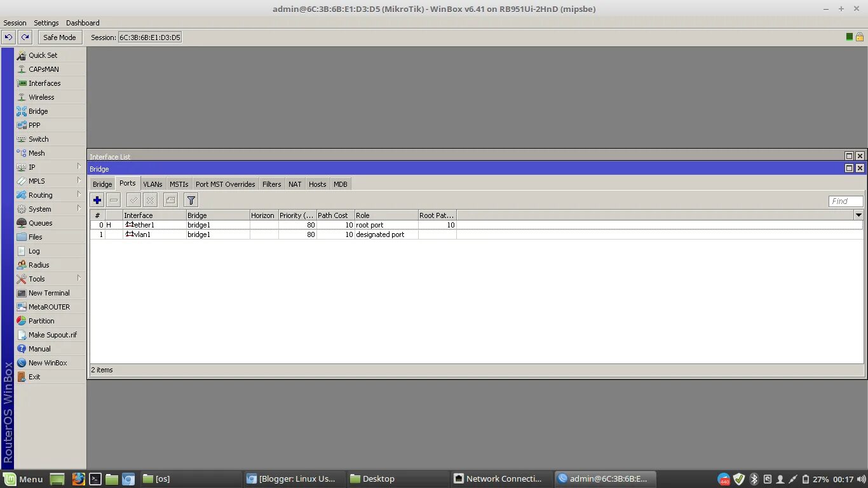Open Quick Set in the sidebar

(x=50, y=55)
